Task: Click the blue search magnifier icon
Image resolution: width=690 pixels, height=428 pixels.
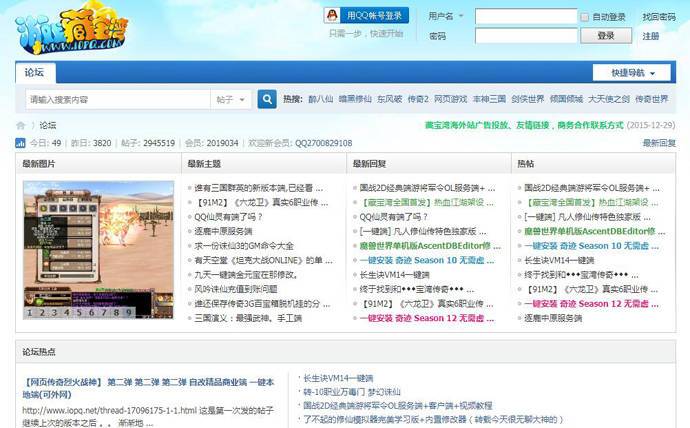Action: tap(267, 99)
